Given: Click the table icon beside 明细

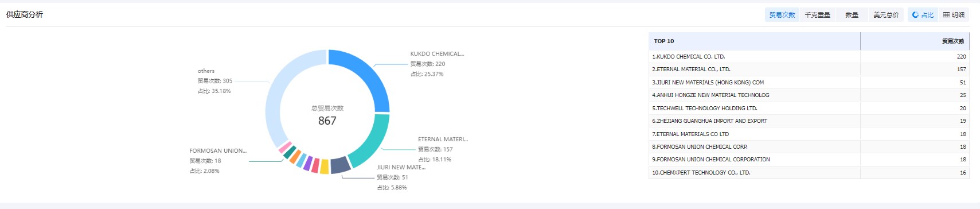Looking at the screenshot, I should click(946, 15).
